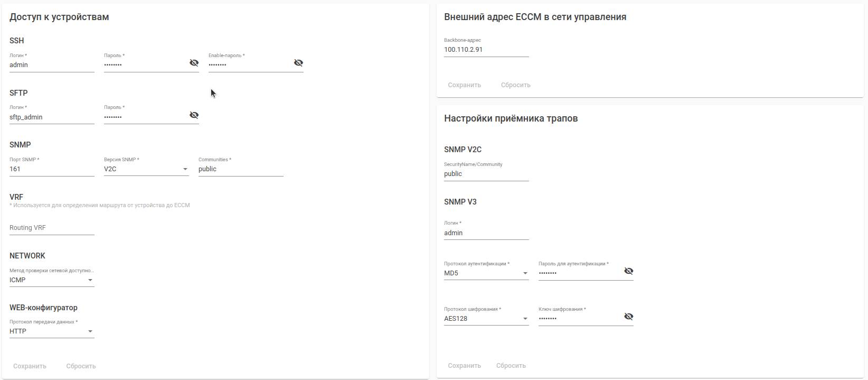Open encryption protocol AES128 dropdown
The height and width of the screenshot is (380, 868).
(486, 319)
